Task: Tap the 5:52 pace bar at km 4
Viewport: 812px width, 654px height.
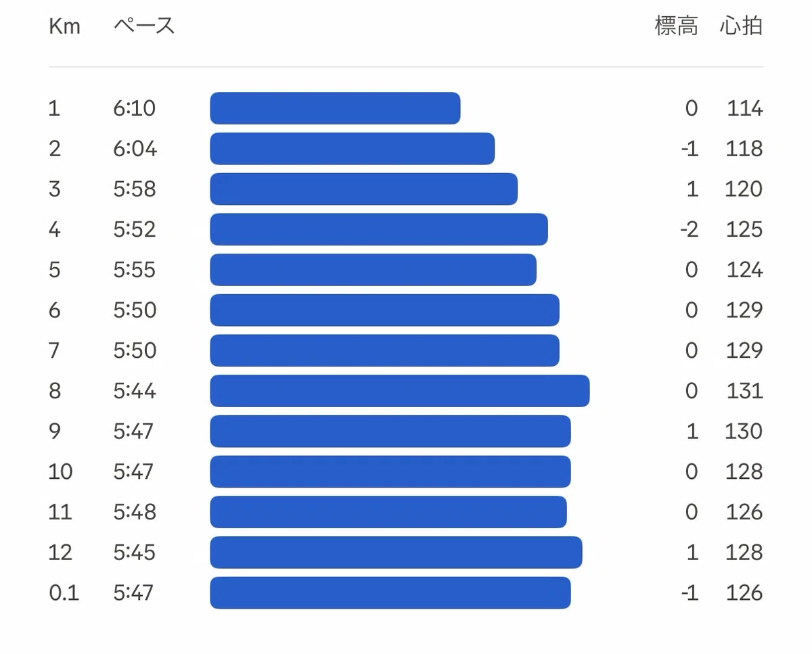Action: click(x=379, y=229)
